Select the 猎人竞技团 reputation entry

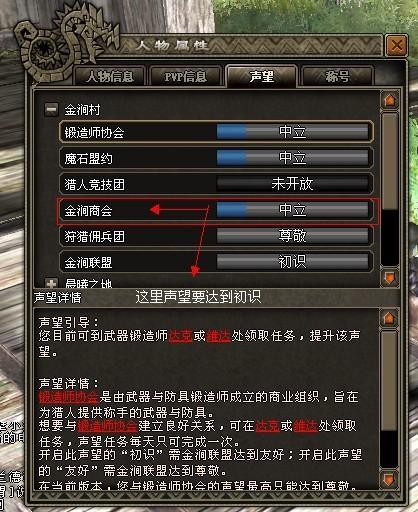click(x=216, y=184)
